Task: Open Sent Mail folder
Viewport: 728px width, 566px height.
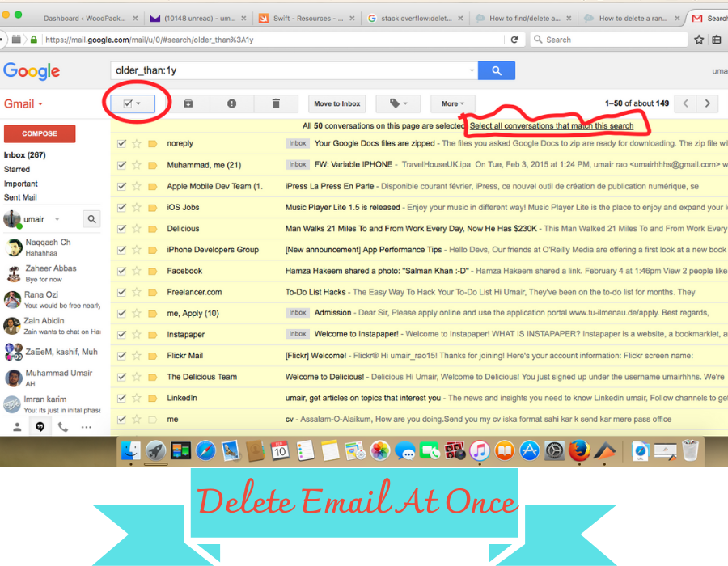Action: click(x=20, y=197)
